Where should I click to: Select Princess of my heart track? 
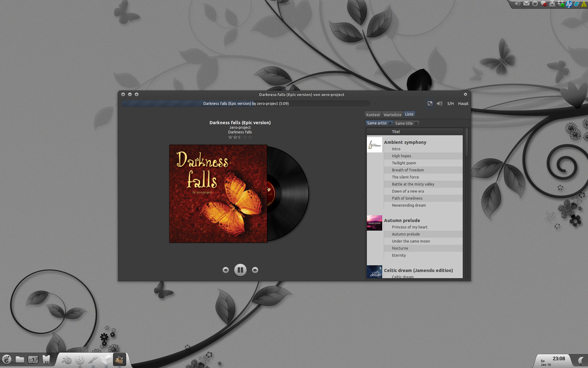pos(423,227)
